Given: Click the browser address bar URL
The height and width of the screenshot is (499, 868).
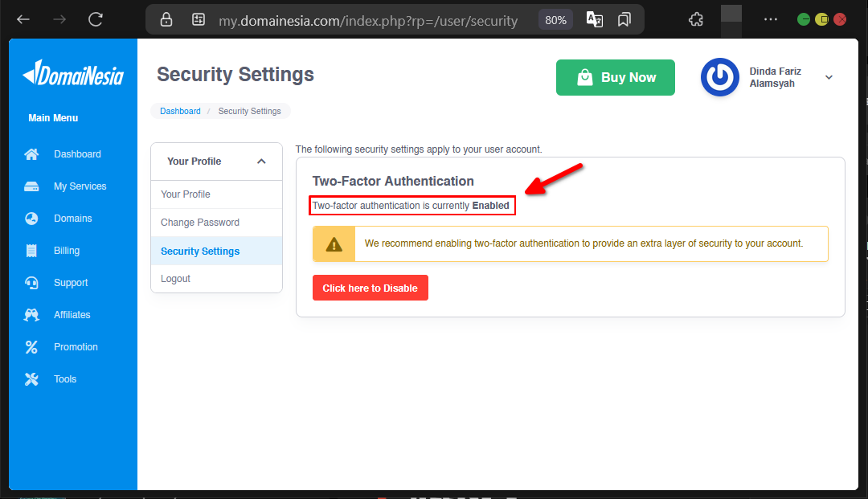Looking at the screenshot, I should pos(368,20).
